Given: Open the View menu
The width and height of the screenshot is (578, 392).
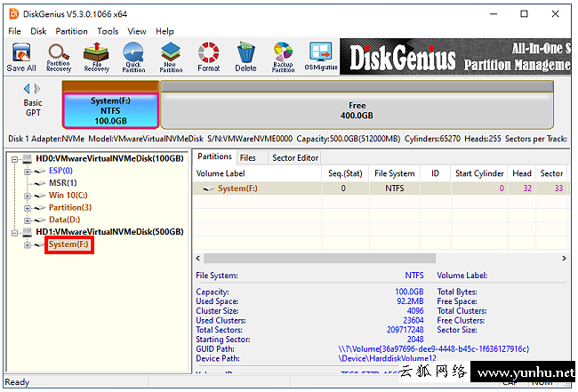Looking at the screenshot, I should tap(137, 31).
